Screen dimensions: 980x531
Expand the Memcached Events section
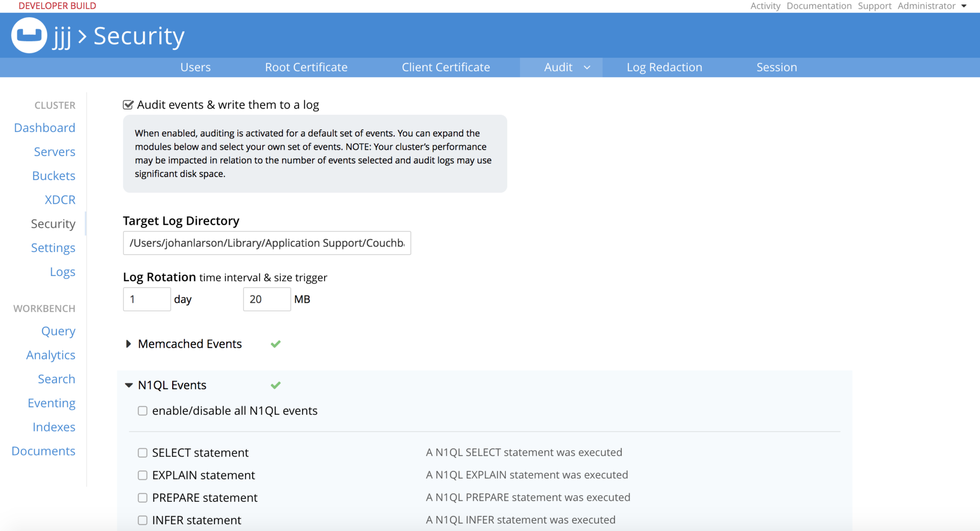128,343
